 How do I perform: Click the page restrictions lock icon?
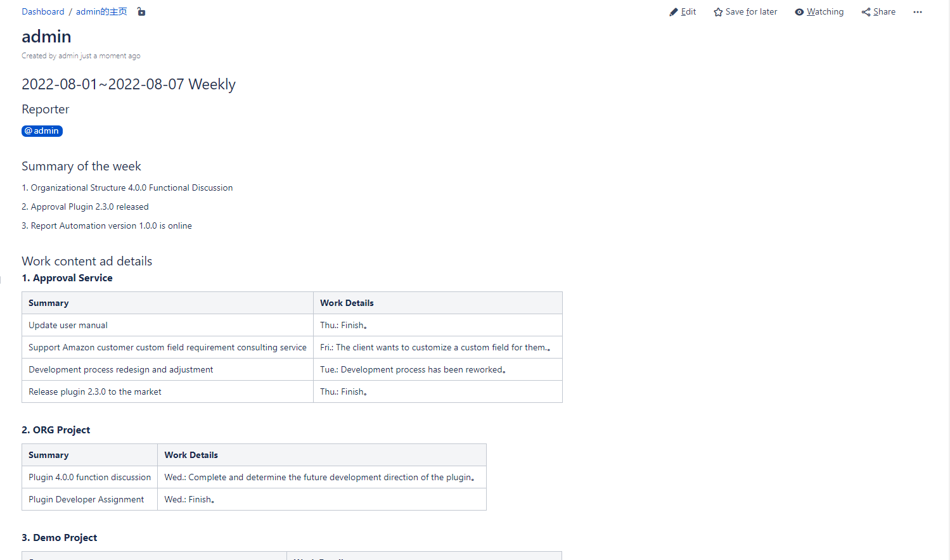[141, 12]
